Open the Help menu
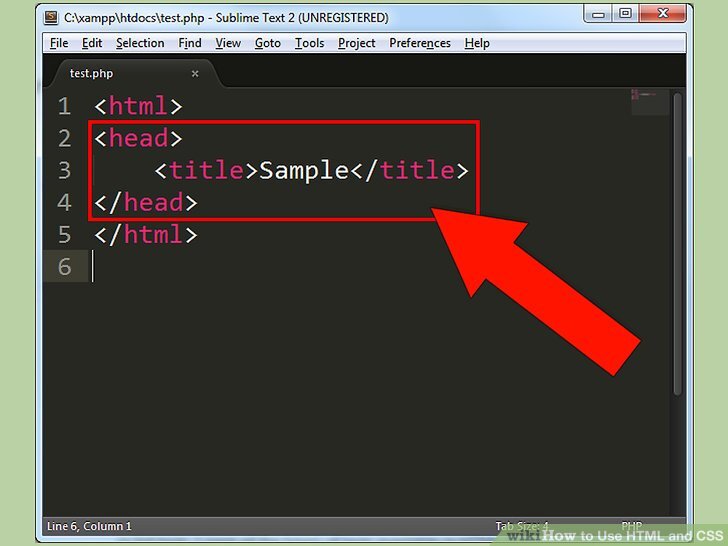The width and height of the screenshot is (728, 546). tap(477, 43)
